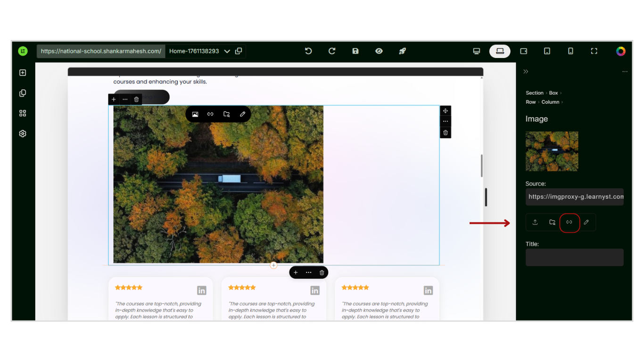
Task: Click the move handle icon beside the selected image block
Action: pos(446,111)
